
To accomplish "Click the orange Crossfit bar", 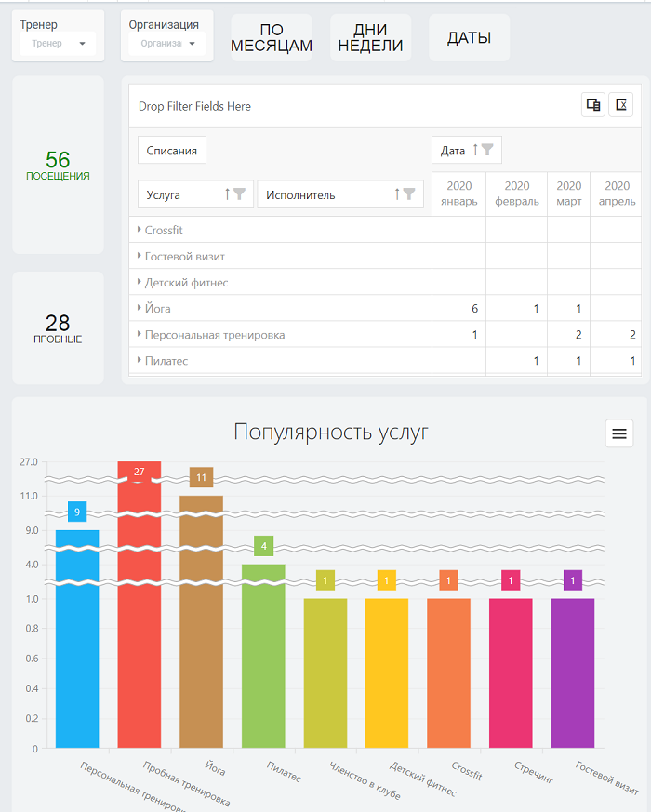I will point(449,673).
